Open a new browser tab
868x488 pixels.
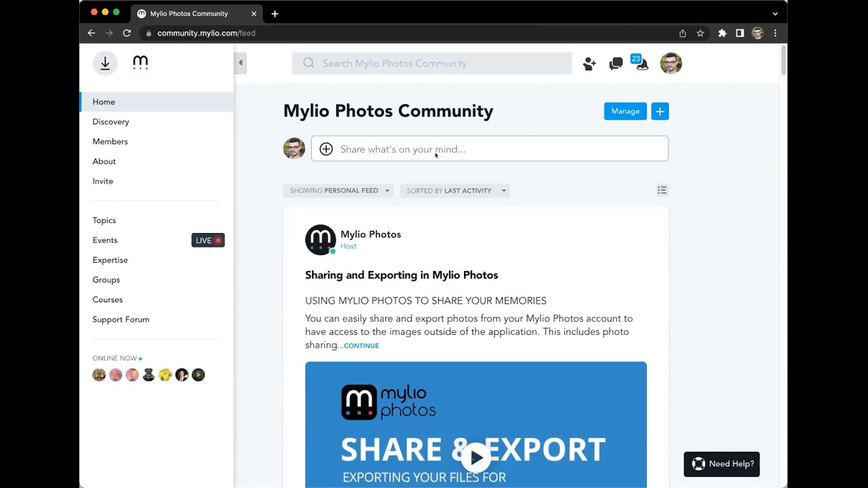coord(275,14)
